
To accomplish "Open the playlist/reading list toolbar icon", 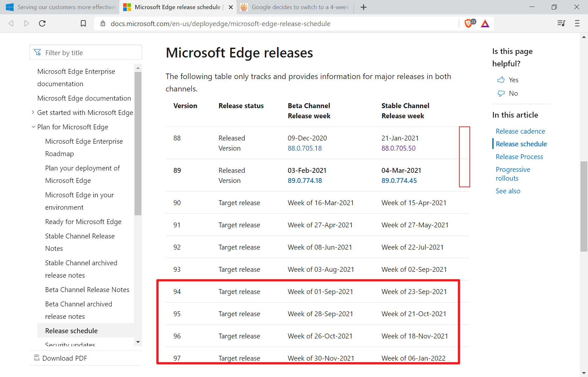I will tap(561, 24).
